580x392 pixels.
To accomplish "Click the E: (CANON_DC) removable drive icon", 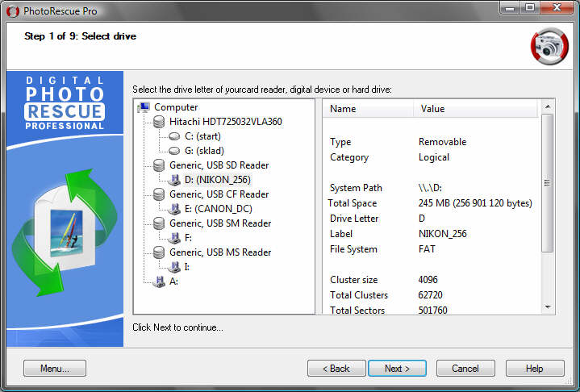I will 174,209.
